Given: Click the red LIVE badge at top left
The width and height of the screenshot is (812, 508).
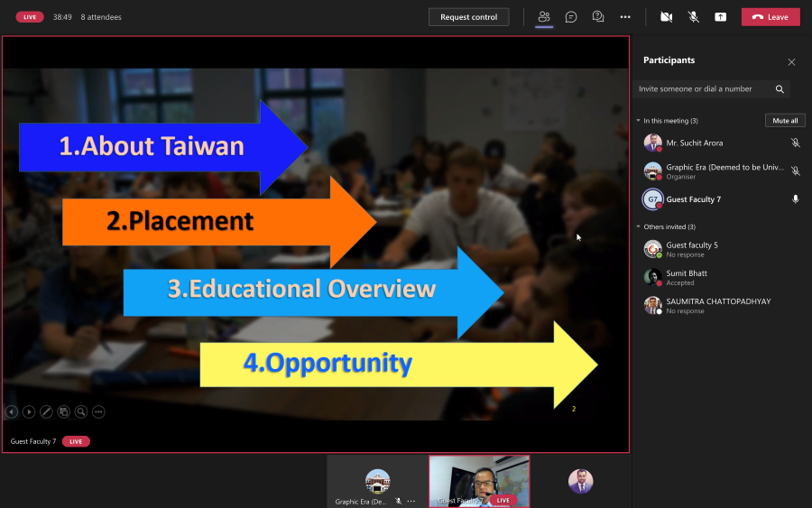Looking at the screenshot, I should (30, 17).
